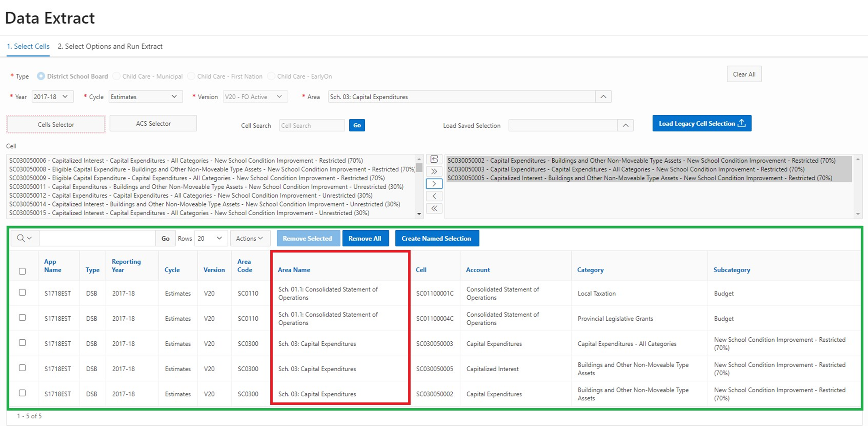Expand the Actions menu
868x426 pixels.
(249, 238)
